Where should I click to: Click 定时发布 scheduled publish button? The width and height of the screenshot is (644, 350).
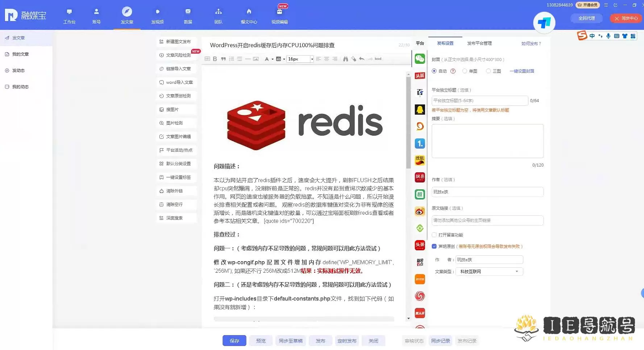pos(347,341)
